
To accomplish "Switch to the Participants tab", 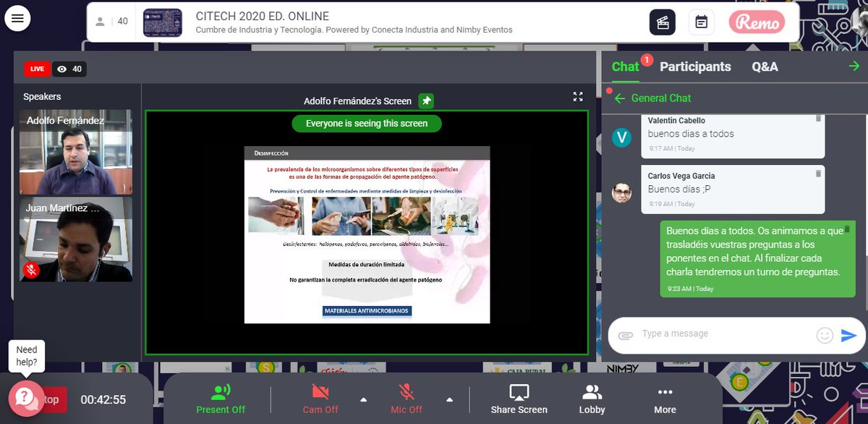I will click(694, 66).
